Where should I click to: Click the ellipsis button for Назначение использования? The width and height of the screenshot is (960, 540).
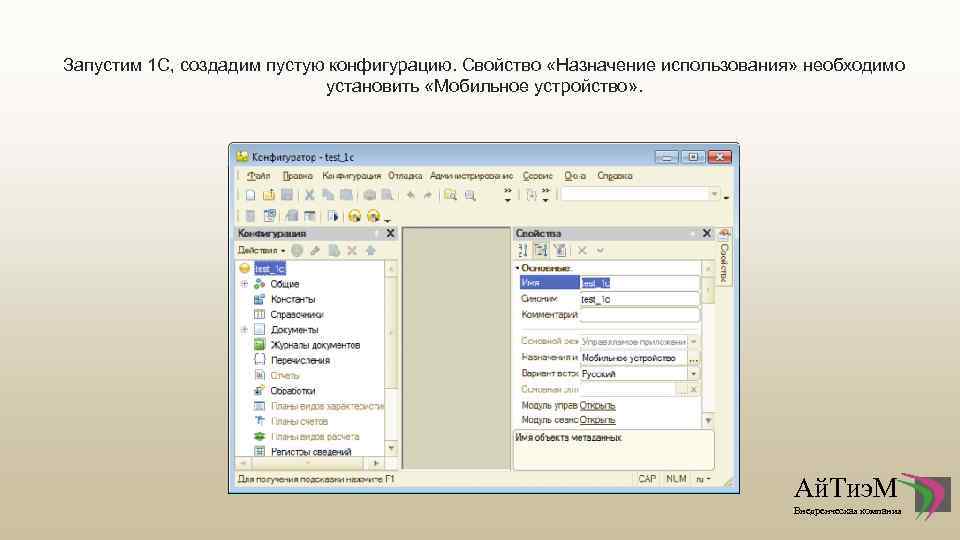pyautogui.click(x=694, y=358)
